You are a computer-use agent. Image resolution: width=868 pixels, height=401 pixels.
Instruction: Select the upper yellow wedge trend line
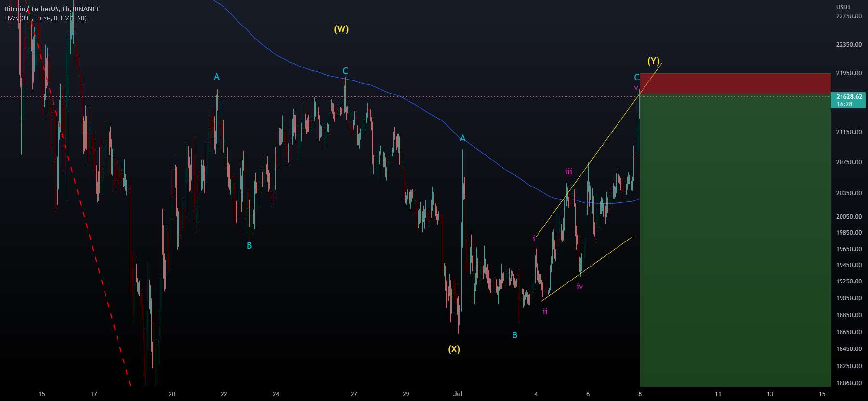(599, 149)
